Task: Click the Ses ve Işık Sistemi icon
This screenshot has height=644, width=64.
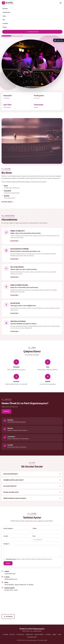Action: click(x=6, y=268)
